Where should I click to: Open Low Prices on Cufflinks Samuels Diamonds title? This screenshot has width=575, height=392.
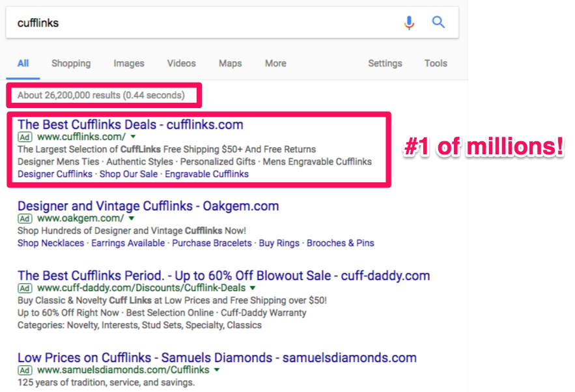217,357
